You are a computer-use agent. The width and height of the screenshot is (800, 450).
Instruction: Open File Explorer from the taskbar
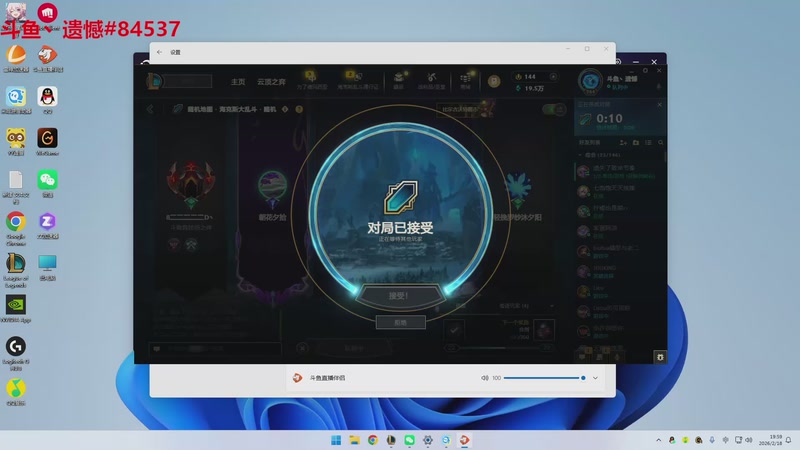[354, 440]
